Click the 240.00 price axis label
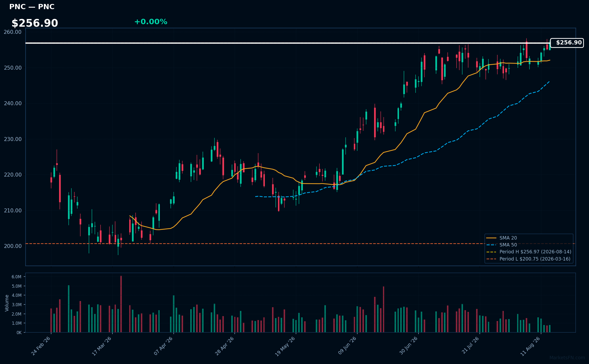 pyautogui.click(x=13, y=103)
